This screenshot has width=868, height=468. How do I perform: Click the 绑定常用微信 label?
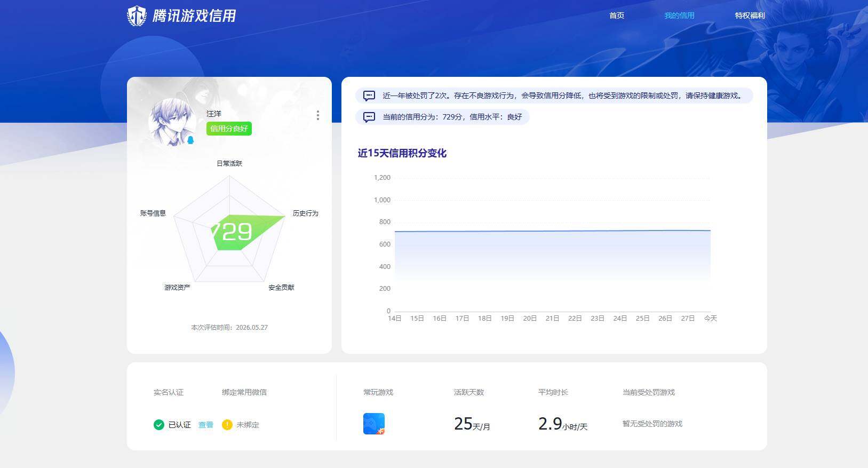pos(244,392)
